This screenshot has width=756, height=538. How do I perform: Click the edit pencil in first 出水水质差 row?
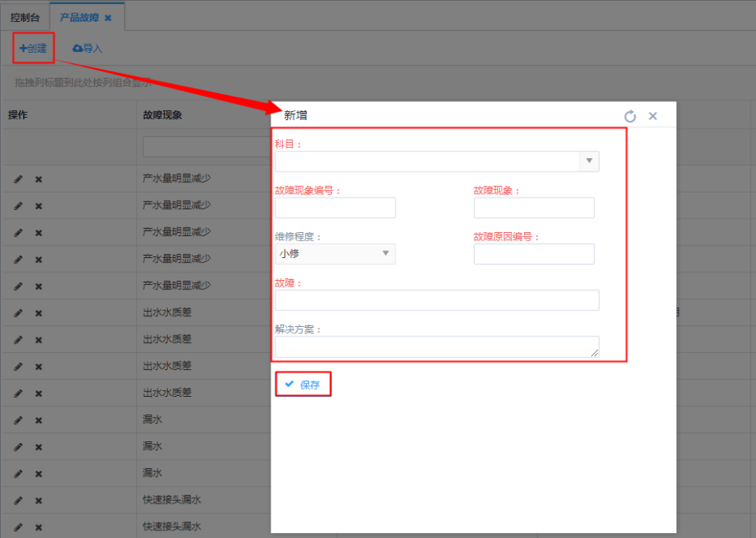tap(18, 314)
